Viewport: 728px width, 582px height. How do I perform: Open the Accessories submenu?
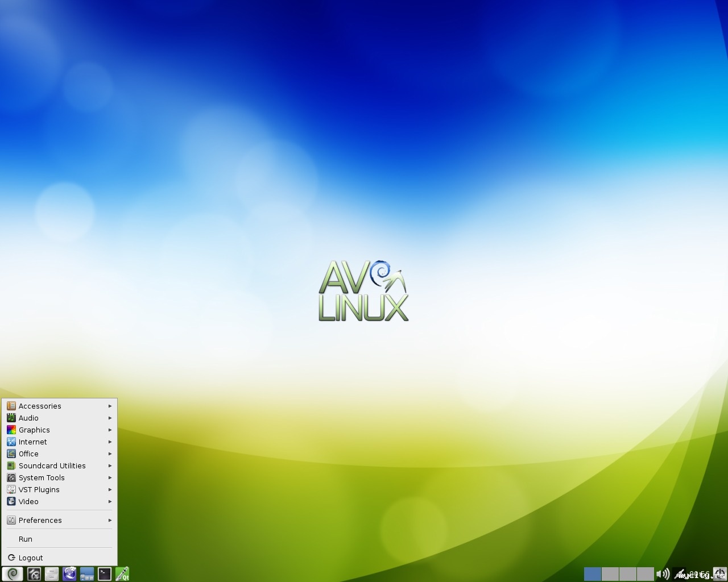pos(59,406)
